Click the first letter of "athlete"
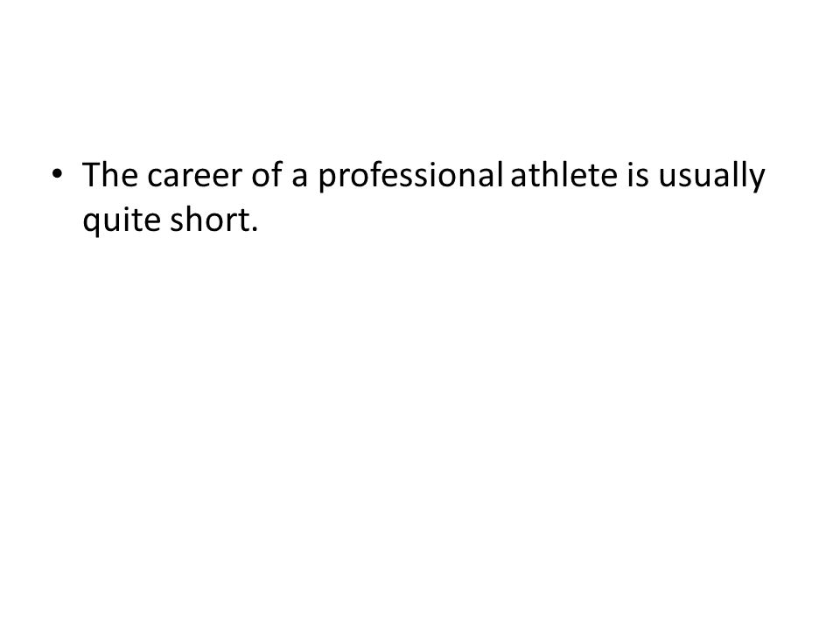The height and width of the screenshot is (630, 840). tap(519, 178)
